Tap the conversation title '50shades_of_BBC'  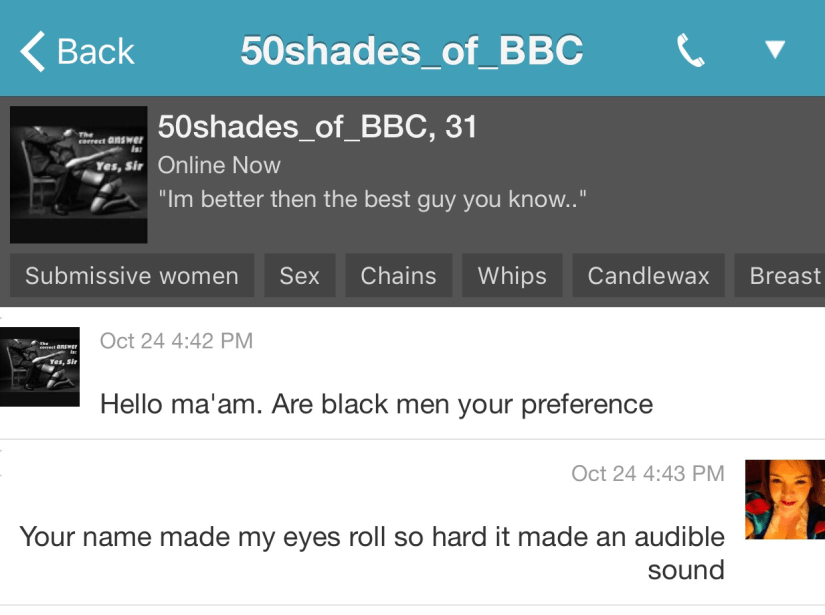411,51
